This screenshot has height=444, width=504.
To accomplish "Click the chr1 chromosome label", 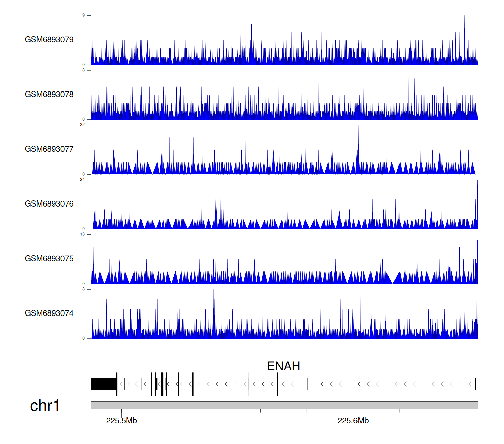I will click(x=45, y=406).
